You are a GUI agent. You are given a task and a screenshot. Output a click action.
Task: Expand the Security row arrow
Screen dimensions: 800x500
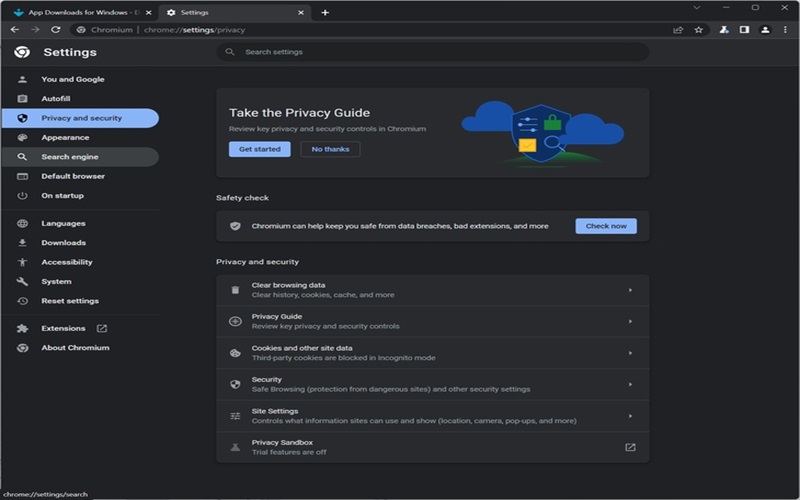(630, 385)
